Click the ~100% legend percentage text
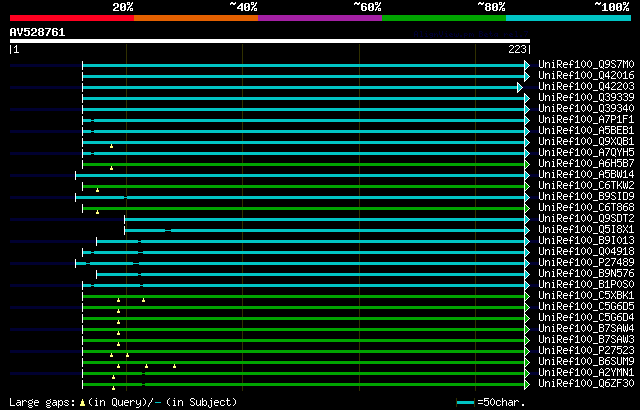 coord(612,7)
